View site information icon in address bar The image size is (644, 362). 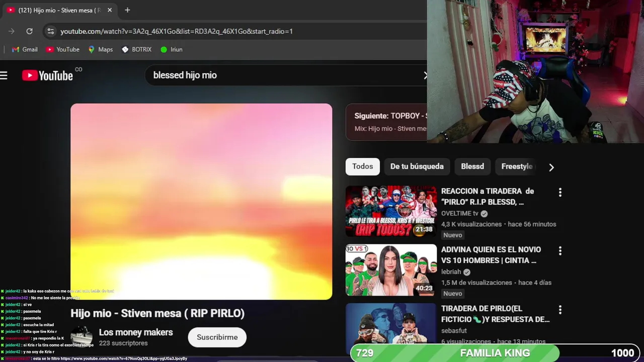click(50, 31)
